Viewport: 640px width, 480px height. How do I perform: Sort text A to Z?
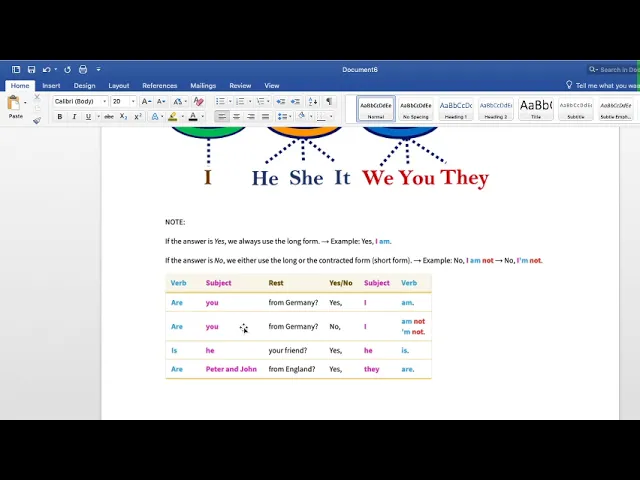click(313, 101)
